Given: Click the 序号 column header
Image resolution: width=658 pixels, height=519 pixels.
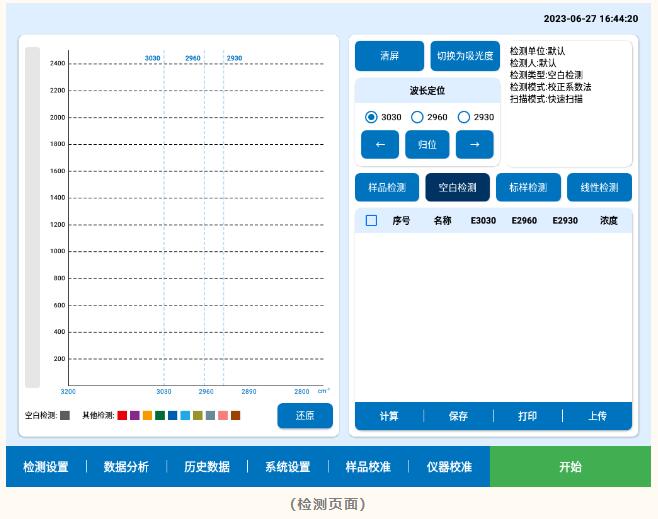Looking at the screenshot, I should click(x=401, y=220).
